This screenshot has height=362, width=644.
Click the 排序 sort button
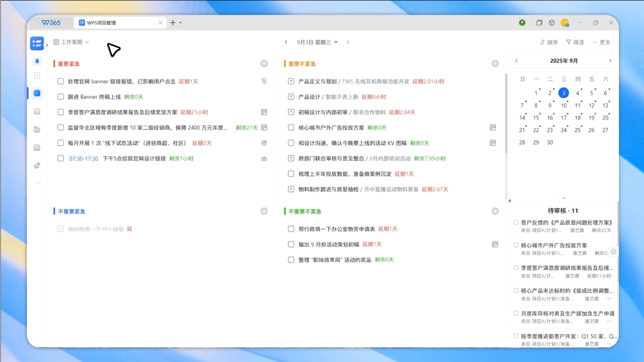(549, 42)
